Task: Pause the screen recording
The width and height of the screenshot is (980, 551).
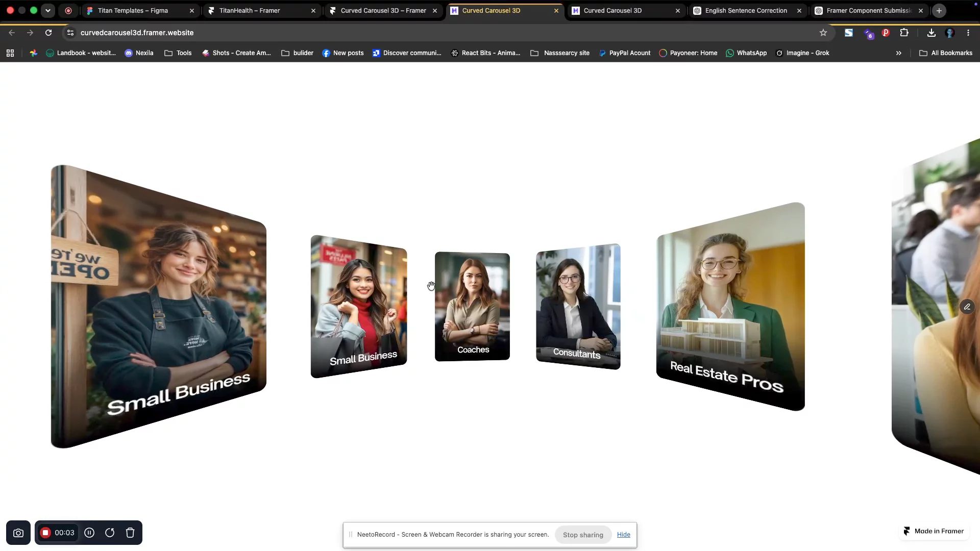Action: tap(89, 533)
